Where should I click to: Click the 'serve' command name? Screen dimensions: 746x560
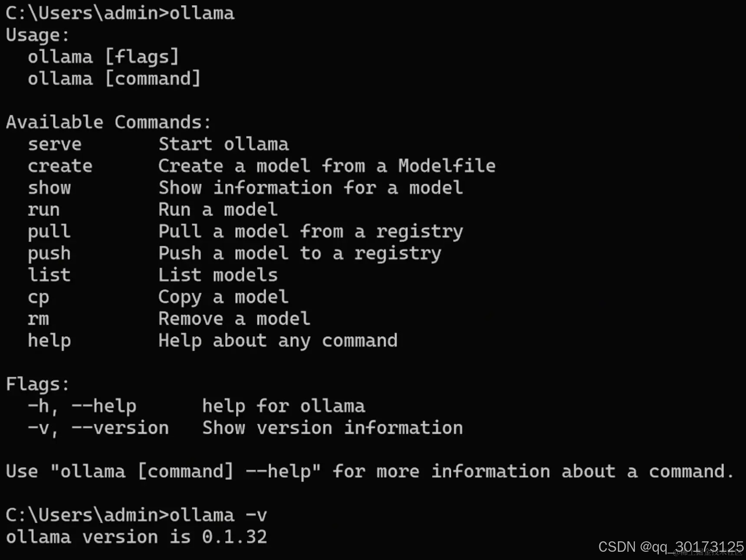(55, 144)
